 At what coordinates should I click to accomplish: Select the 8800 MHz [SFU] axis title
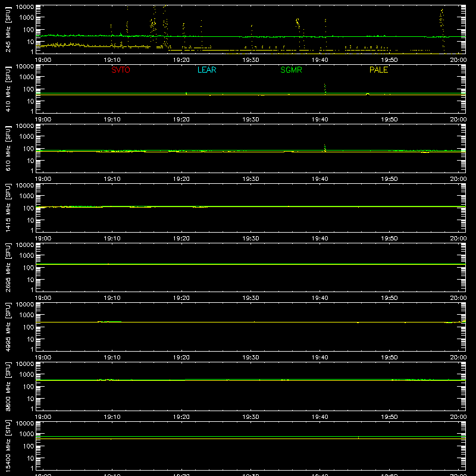pos(8,386)
